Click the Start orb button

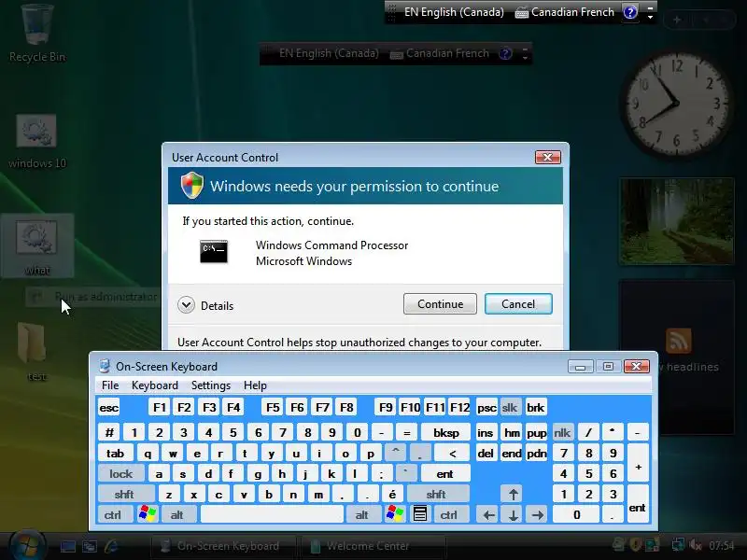coord(28,546)
